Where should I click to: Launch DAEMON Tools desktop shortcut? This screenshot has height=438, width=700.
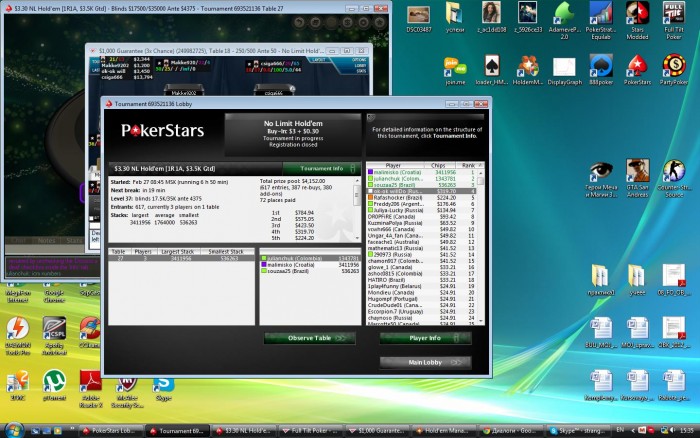click(x=18, y=336)
